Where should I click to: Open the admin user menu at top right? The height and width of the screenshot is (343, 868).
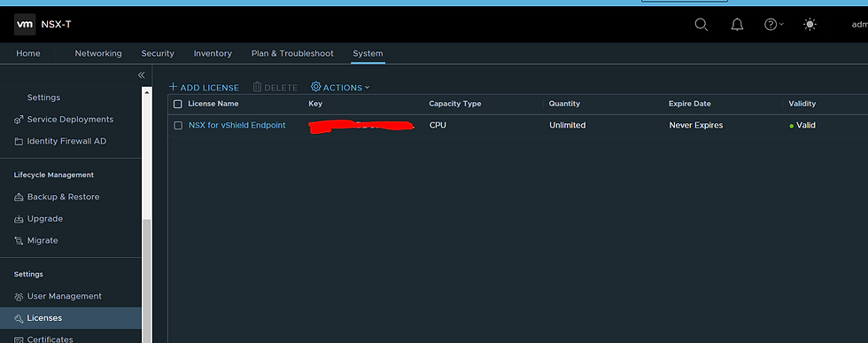click(860, 25)
